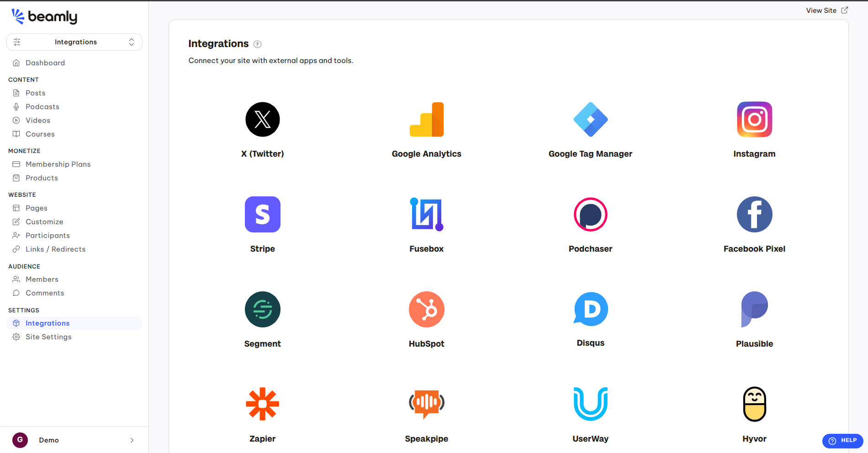Expand the Demo account chevron
Image resolution: width=868 pixels, height=453 pixels.
pos(132,440)
